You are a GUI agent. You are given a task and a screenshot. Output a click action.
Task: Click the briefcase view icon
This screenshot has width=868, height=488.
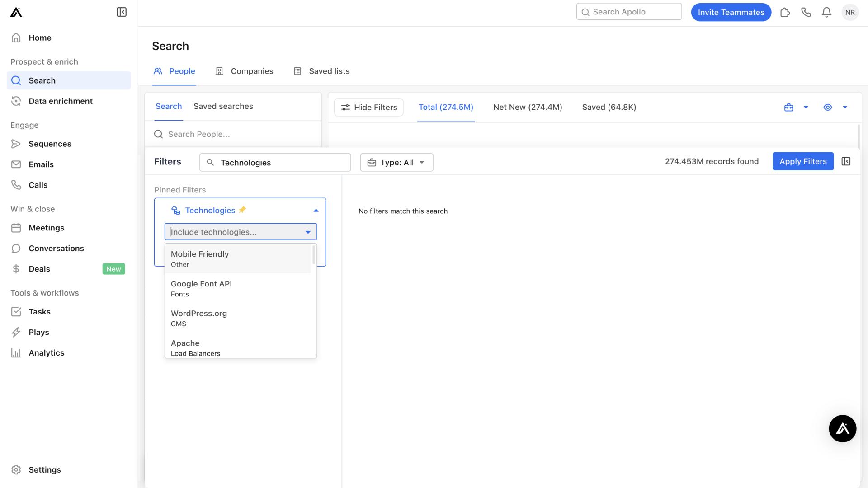[788, 107]
